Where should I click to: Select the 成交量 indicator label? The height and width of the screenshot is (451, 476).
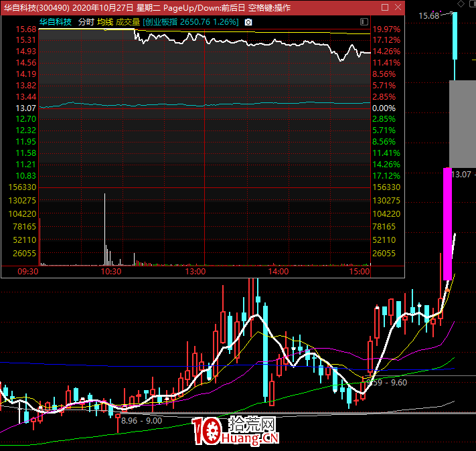coord(128,22)
